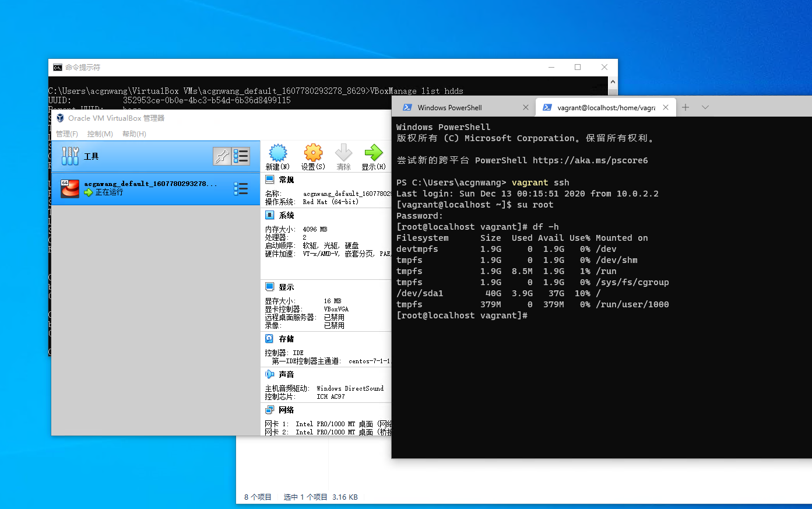Click '正在运行' running status text
This screenshot has height=509, width=812.
tap(109, 192)
